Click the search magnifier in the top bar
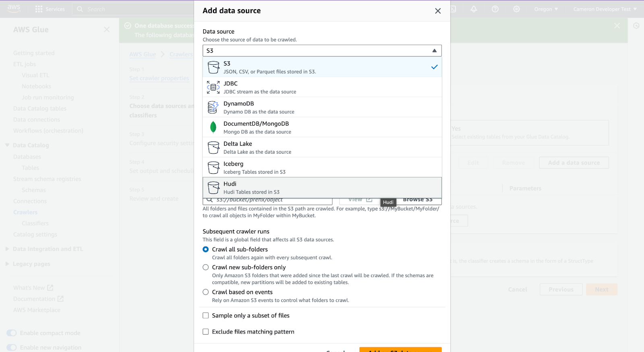This screenshot has height=352, width=644. point(80,9)
